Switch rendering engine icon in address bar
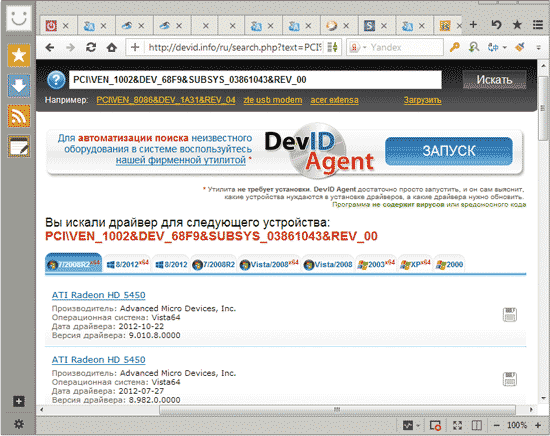The image size is (550, 436). tap(332, 47)
